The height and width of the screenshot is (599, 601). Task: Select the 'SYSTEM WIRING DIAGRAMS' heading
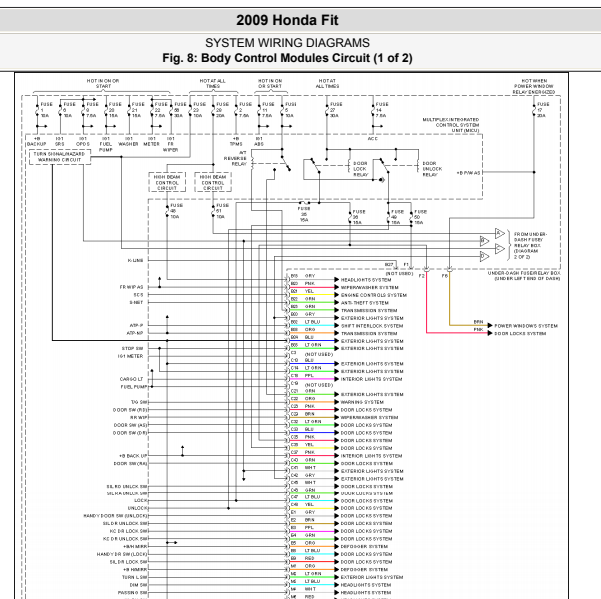point(287,43)
